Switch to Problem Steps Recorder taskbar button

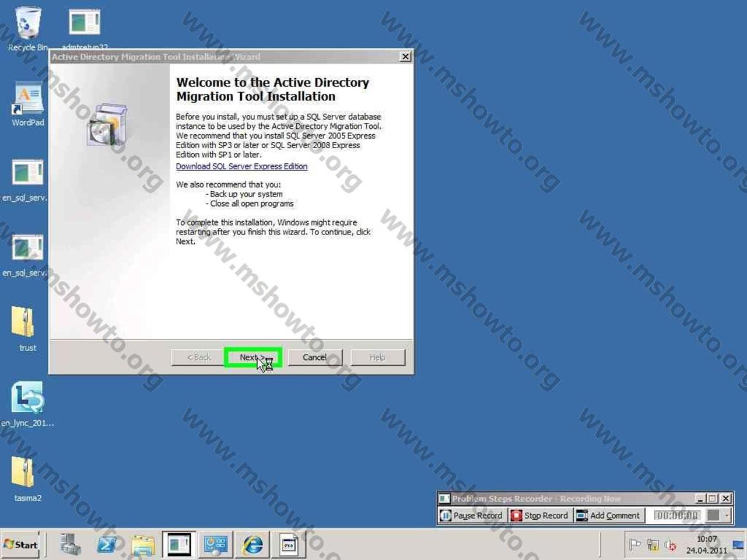click(x=215, y=545)
